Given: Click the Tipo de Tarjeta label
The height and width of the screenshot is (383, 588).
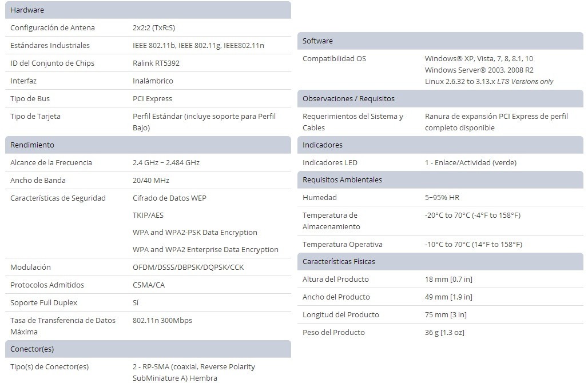Looking at the screenshot, I should click(35, 116).
